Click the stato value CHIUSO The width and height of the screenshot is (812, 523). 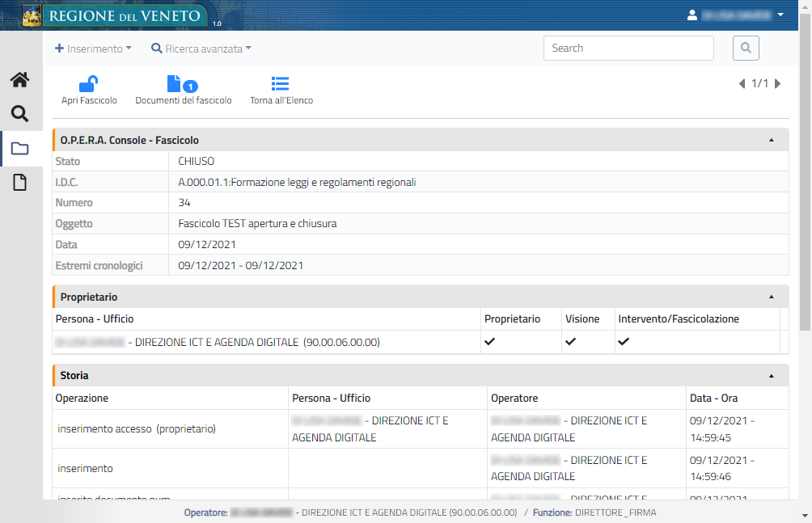197,161
